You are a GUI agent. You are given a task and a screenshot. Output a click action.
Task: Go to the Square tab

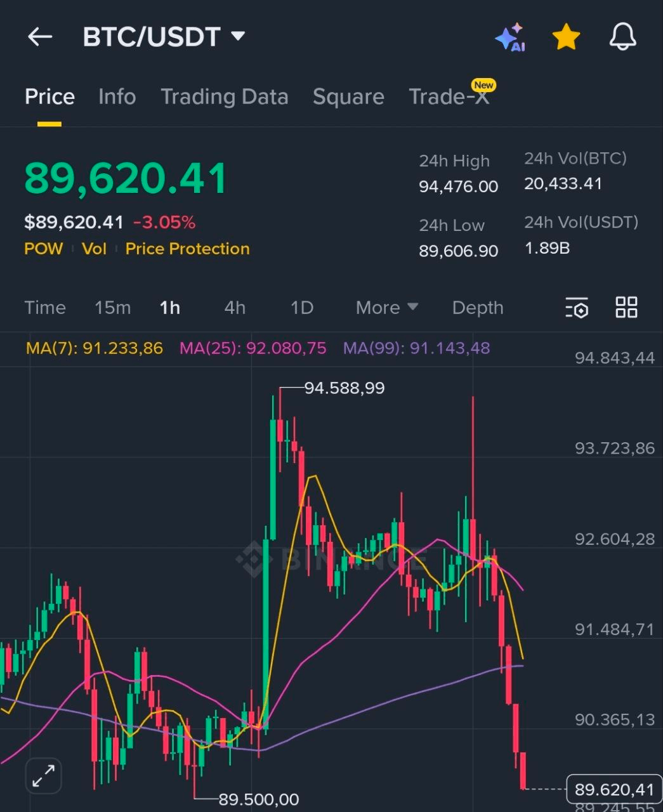[x=348, y=97]
